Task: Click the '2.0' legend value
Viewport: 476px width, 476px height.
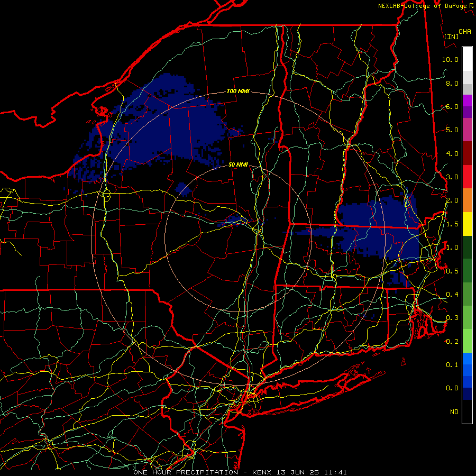Action: click(x=452, y=200)
